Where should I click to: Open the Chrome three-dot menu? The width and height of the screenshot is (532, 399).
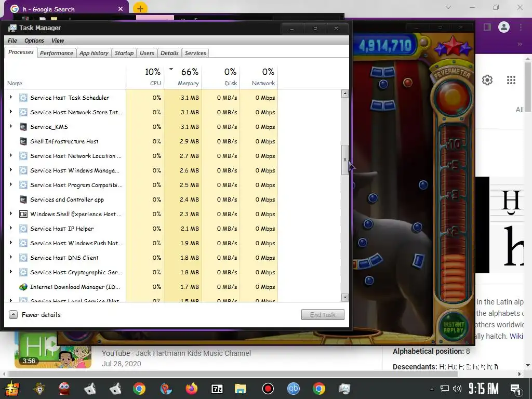coord(521,27)
